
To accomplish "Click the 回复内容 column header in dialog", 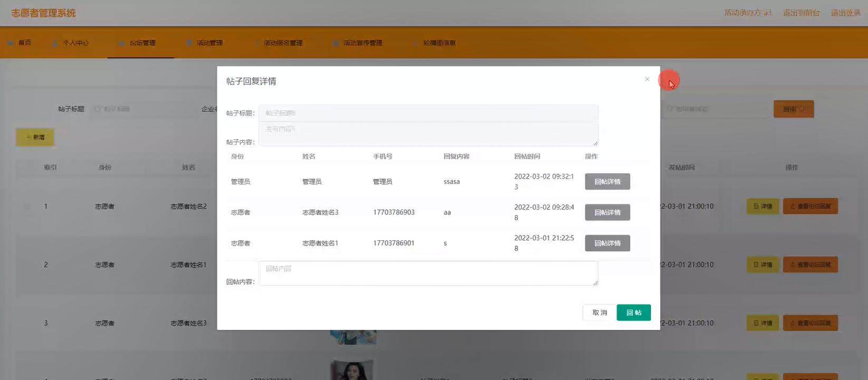I will (x=456, y=157).
